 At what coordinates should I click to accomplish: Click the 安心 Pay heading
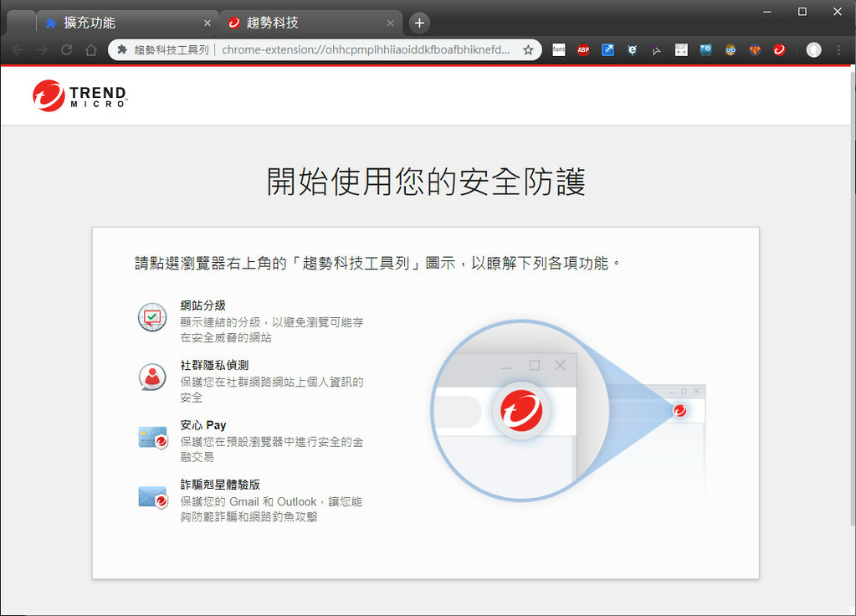pyautogui.click(x=203, y=425)
